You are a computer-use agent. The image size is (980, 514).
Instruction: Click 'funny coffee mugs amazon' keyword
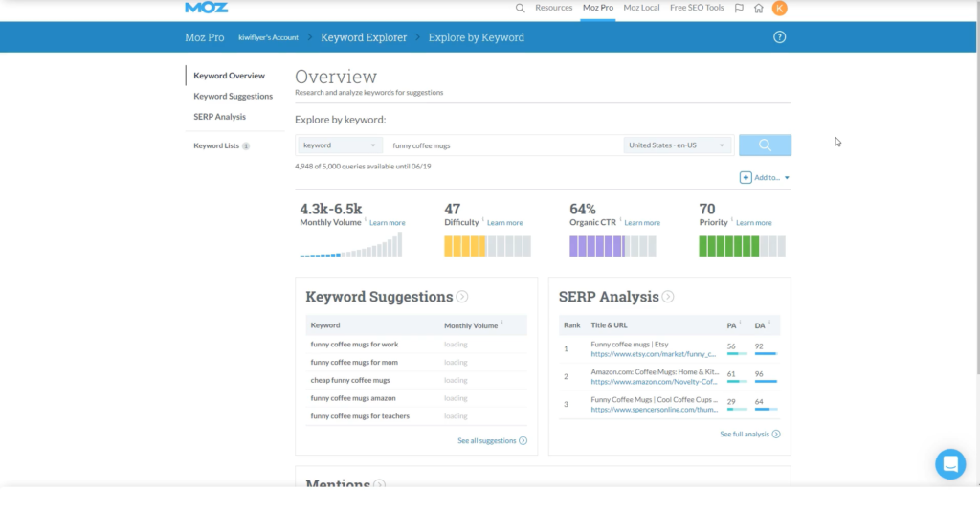pos(353,398)
